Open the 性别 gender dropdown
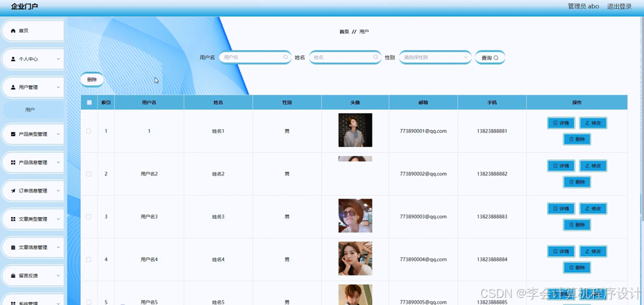 [435, 58]
